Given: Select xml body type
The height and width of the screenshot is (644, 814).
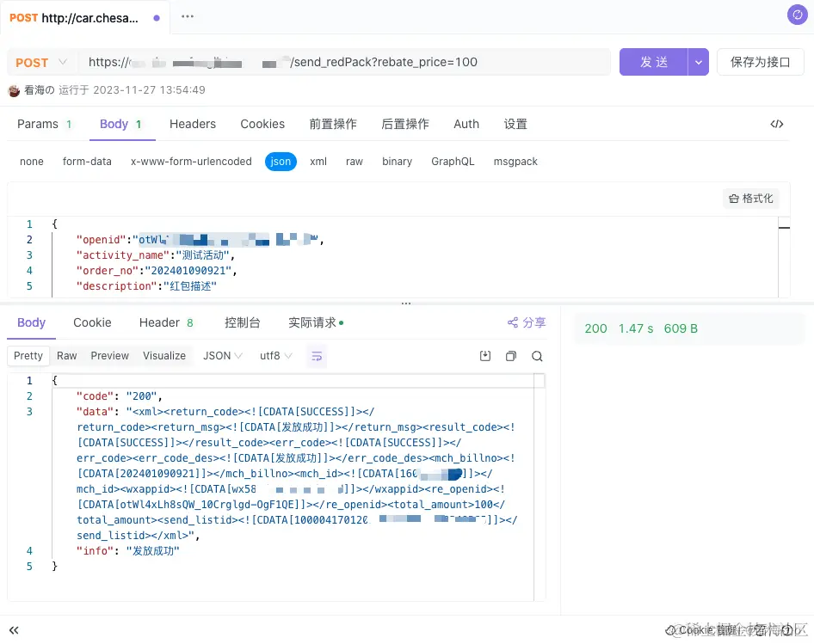Looking at the screenshot, I should coord(318,162).
